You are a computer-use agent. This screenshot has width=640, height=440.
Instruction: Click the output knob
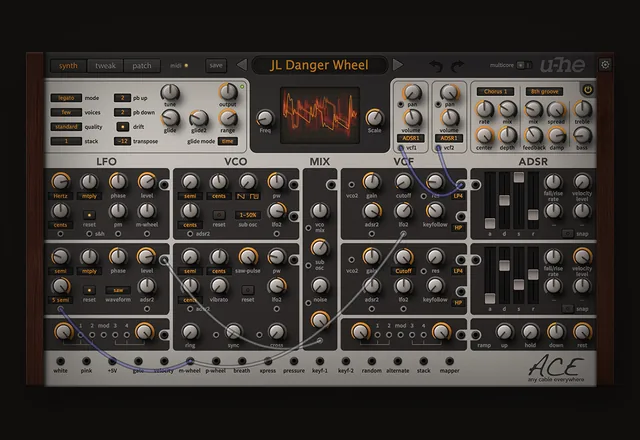(x=228, y=92)
